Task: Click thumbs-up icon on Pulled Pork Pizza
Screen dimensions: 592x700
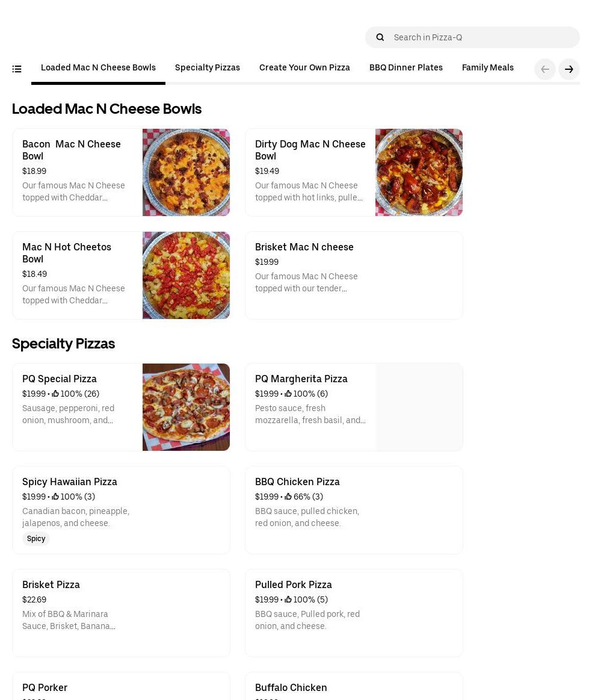Action: [x=288, y=600]
